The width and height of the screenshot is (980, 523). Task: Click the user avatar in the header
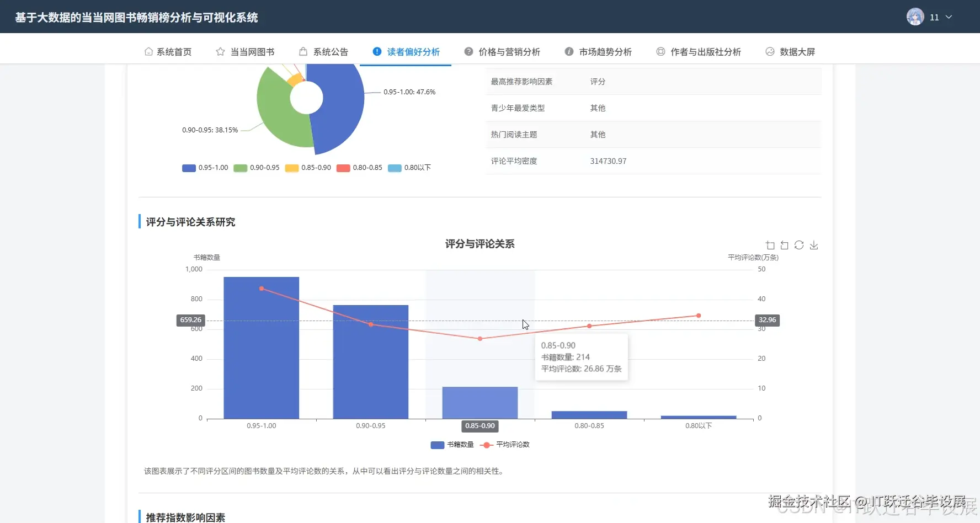(x=915, y=17)
